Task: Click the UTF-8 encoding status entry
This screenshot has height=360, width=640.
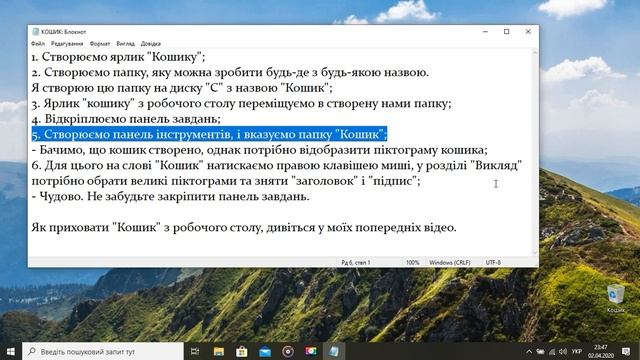Action: point(493,262)
